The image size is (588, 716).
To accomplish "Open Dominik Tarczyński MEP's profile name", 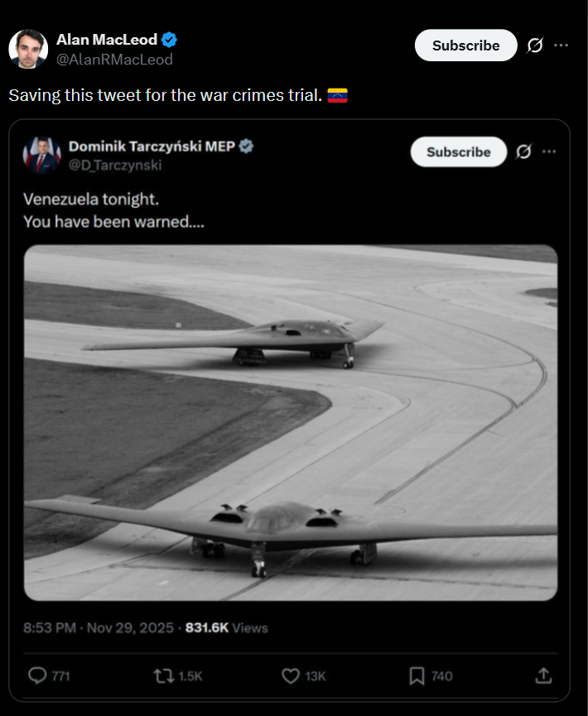I will click(151, 146).
